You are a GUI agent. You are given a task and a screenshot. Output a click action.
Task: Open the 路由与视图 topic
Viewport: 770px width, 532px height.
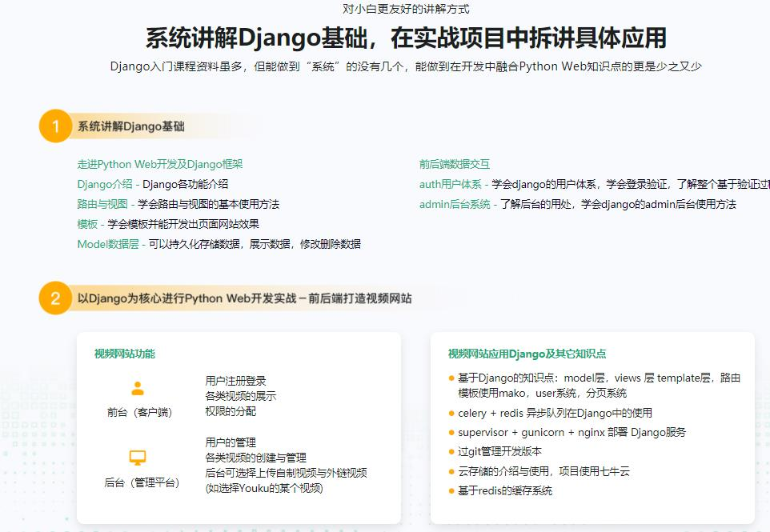pyautogui.click(x=102, y=204)
